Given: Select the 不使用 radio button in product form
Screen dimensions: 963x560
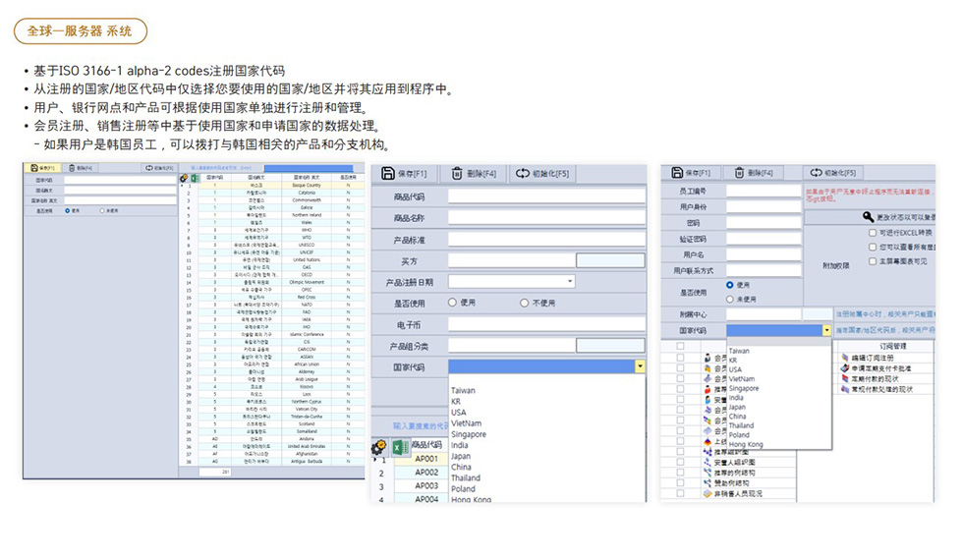Looking at the screenshot, I should pos(525,303).
